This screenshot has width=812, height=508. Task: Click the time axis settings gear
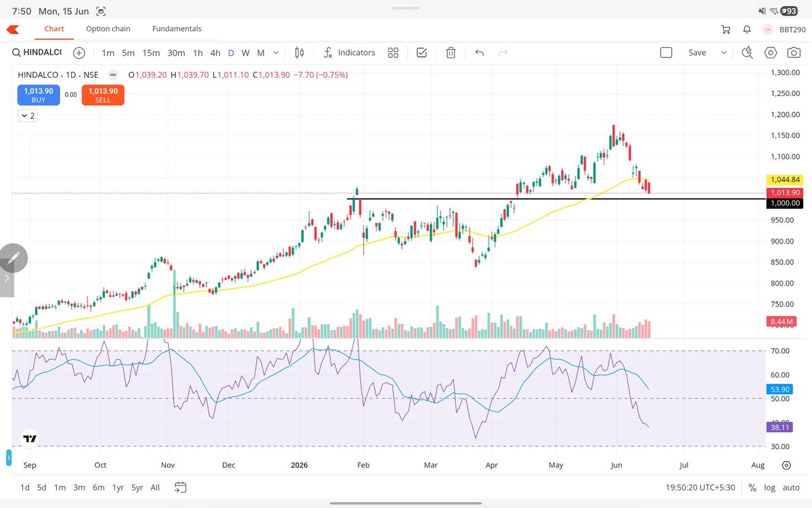(x=786, y=465)
